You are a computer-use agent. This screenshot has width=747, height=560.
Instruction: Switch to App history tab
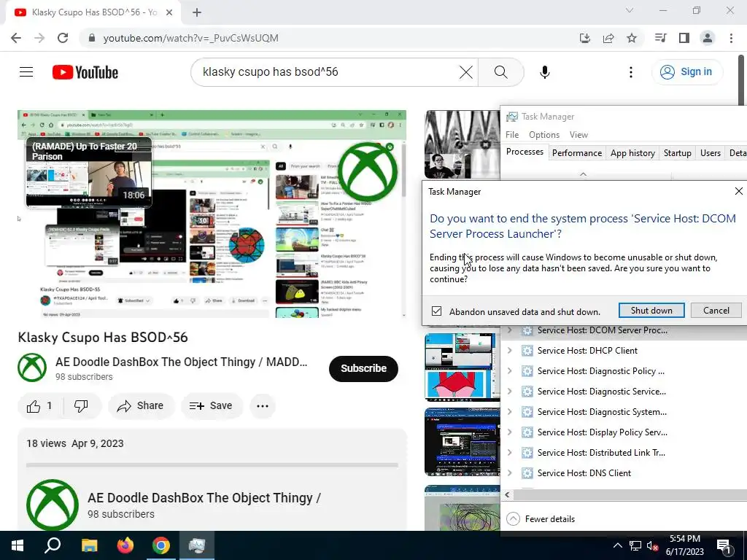coord(632,153)
